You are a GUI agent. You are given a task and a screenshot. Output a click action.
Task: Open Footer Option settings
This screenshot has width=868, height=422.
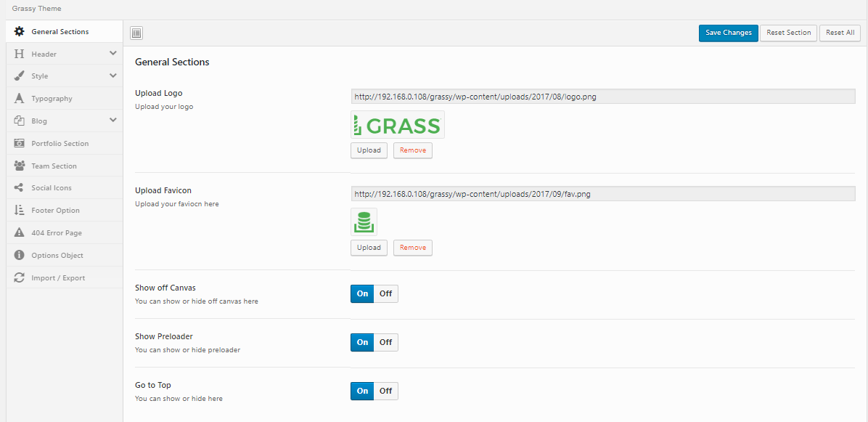point(64,211)
